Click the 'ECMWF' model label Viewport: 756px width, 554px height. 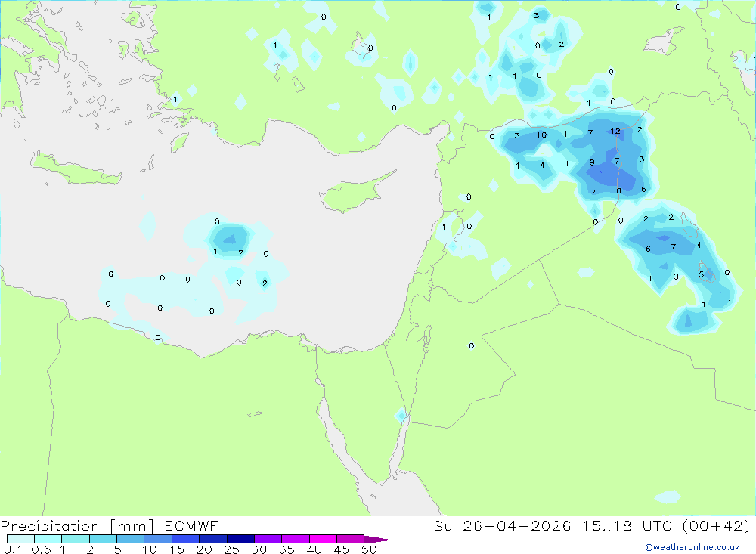coord(191,525)
